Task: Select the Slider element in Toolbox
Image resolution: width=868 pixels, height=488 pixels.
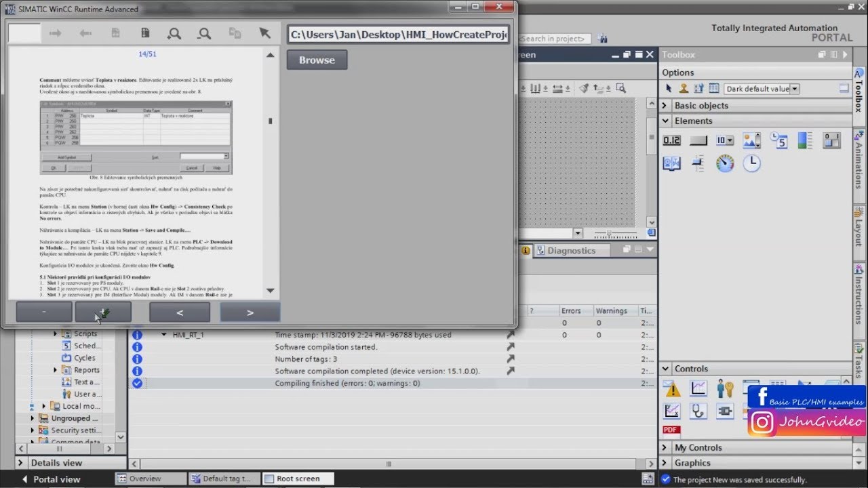Action: (698, 163)
